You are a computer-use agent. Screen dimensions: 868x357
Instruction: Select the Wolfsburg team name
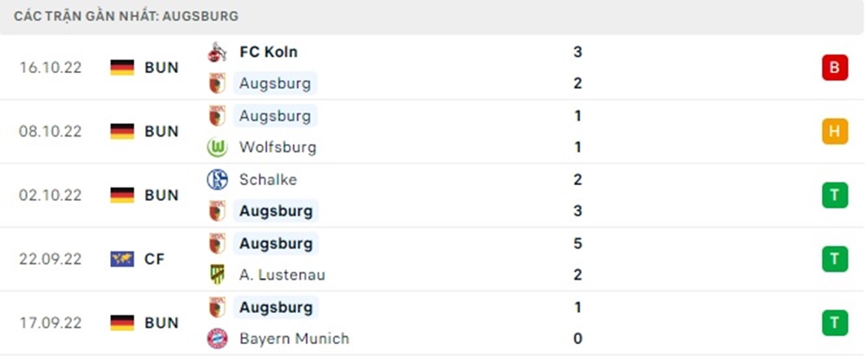click(278, 148)
